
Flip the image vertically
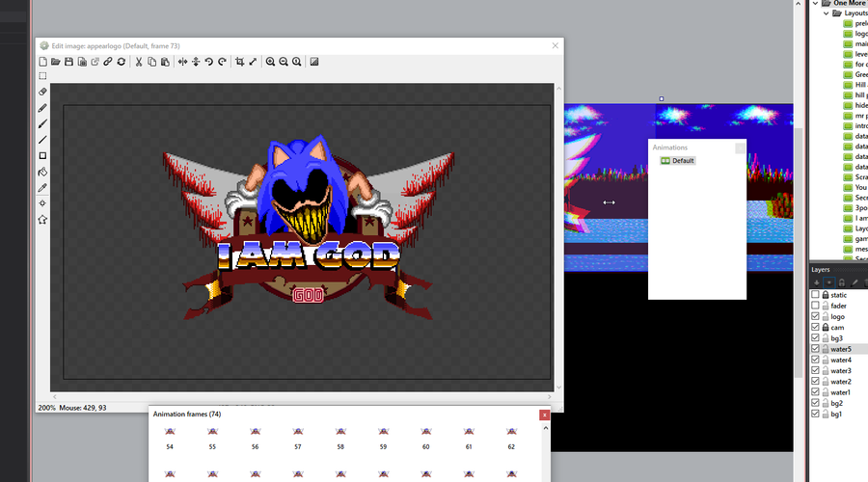click(x=196, y=62)
